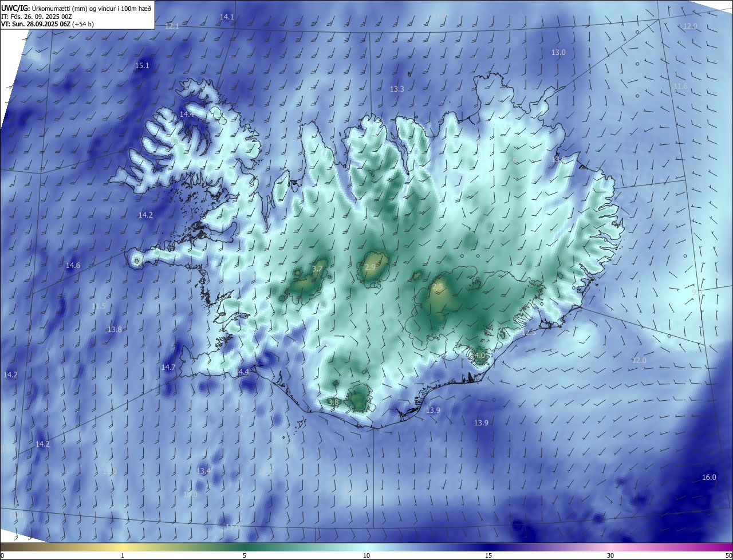Click the "5" tick on the colour legend
This screenshot has height=560, width=733.
245,556
